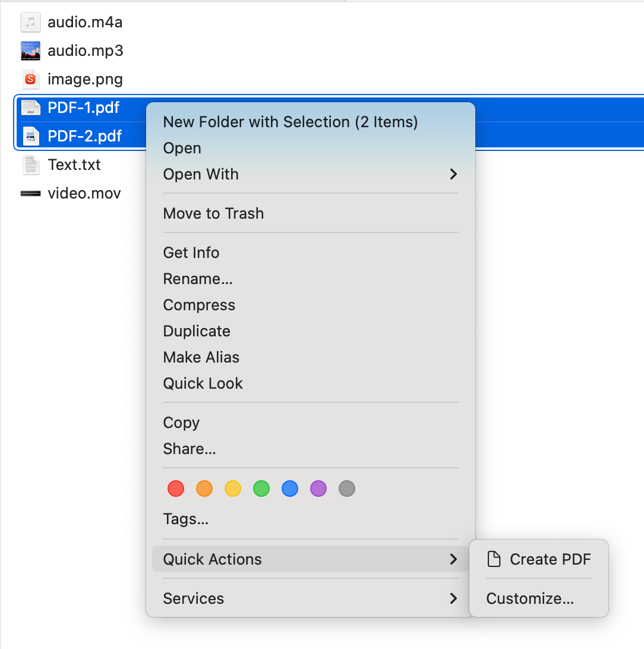Image resolution: width=644 pixels, height=649 pixels.
Task: Apply the red color tag
Action: (x=176, y=489)
